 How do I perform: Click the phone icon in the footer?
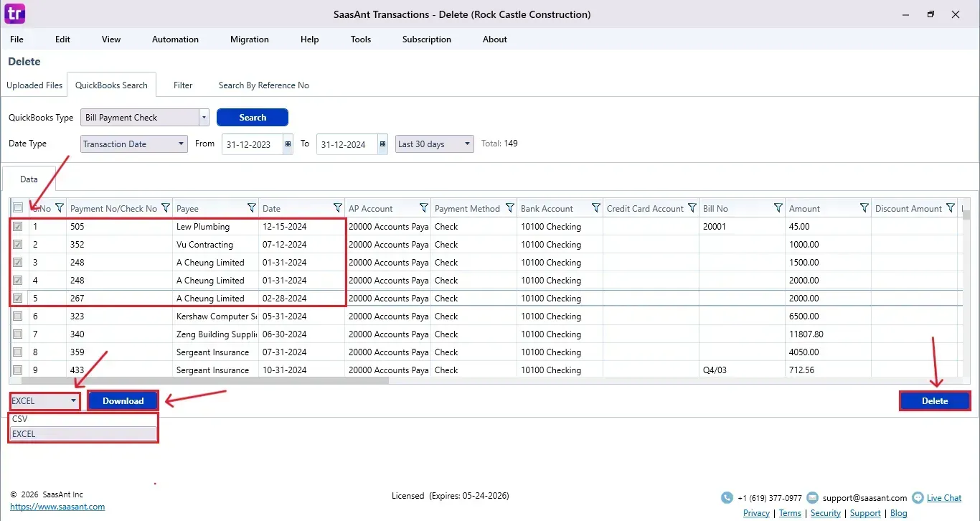[x=727, y=498]
